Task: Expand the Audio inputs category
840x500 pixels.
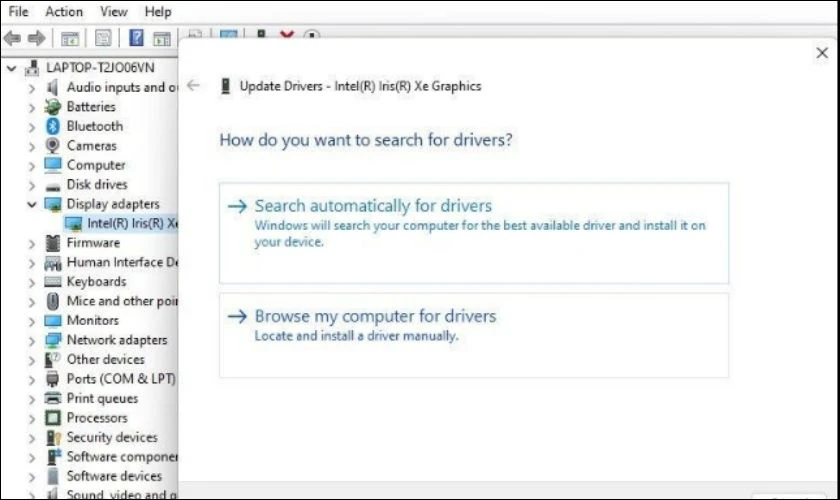Action: pyautogui.click(x=32, y=88)
